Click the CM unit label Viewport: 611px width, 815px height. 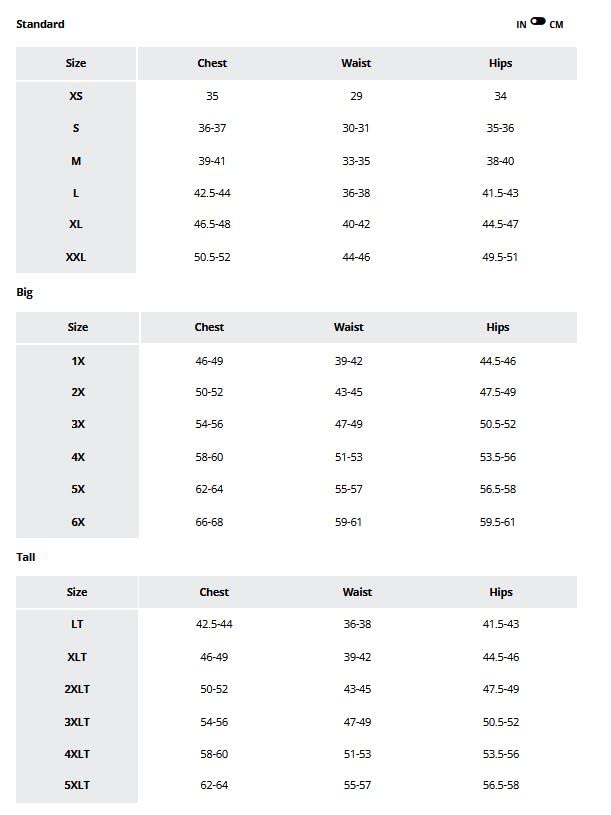point(556,25)
